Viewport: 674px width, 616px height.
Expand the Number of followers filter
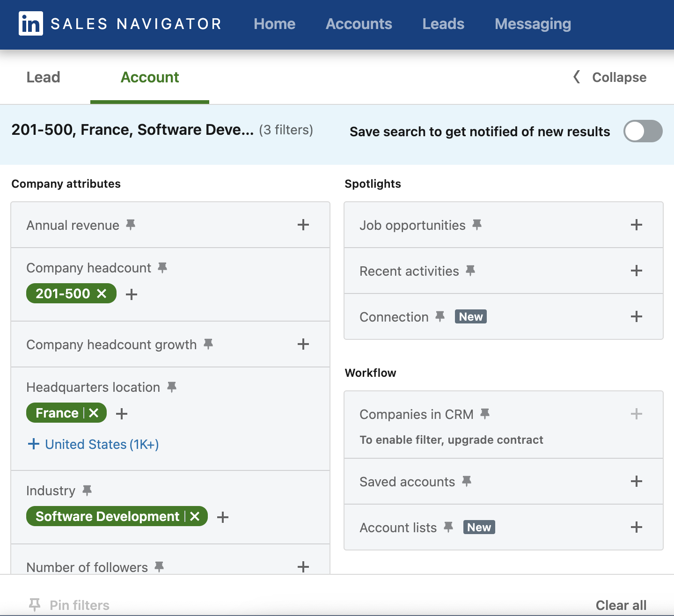303,567
